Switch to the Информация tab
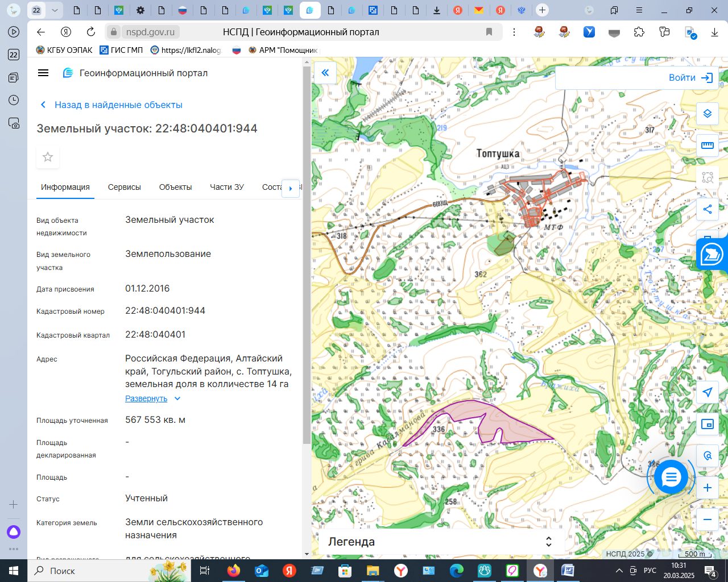The width and height of the screenshot is (728, 582). pyautogui.click(x=65, y=187)
